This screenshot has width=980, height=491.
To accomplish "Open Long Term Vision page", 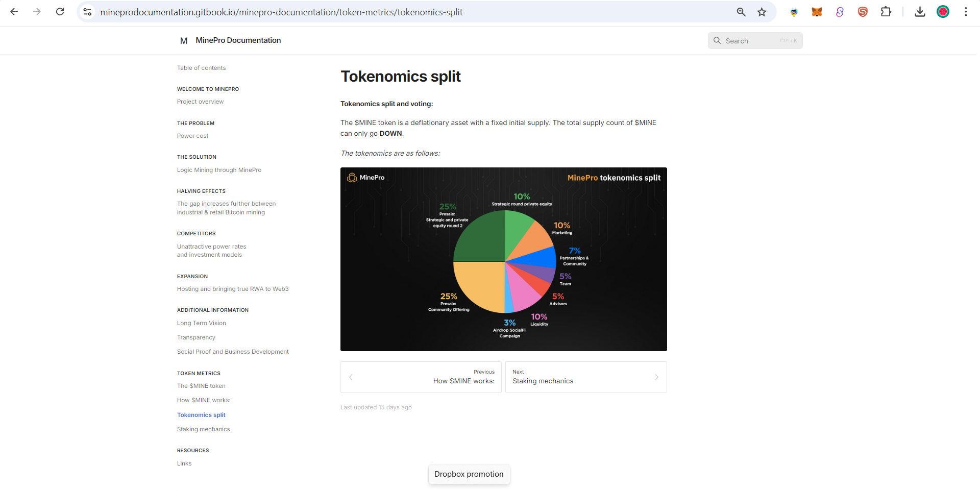I will pyautogui.click(x=201, y=323).
